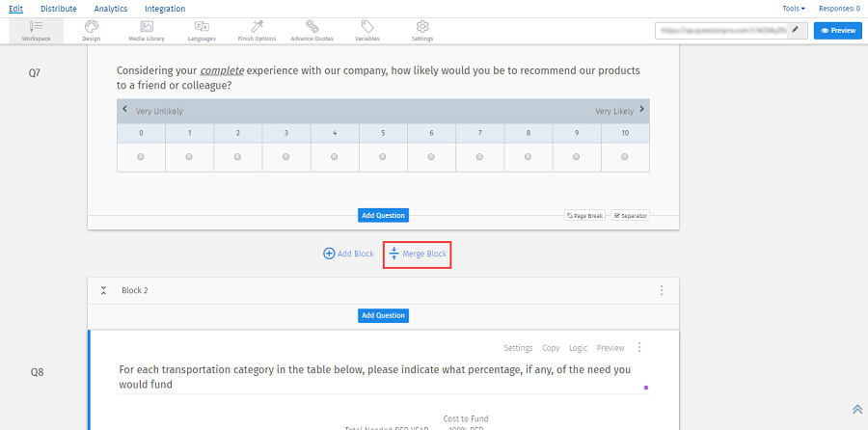
Task: Click Merge Block link
Action: point(418,254)
